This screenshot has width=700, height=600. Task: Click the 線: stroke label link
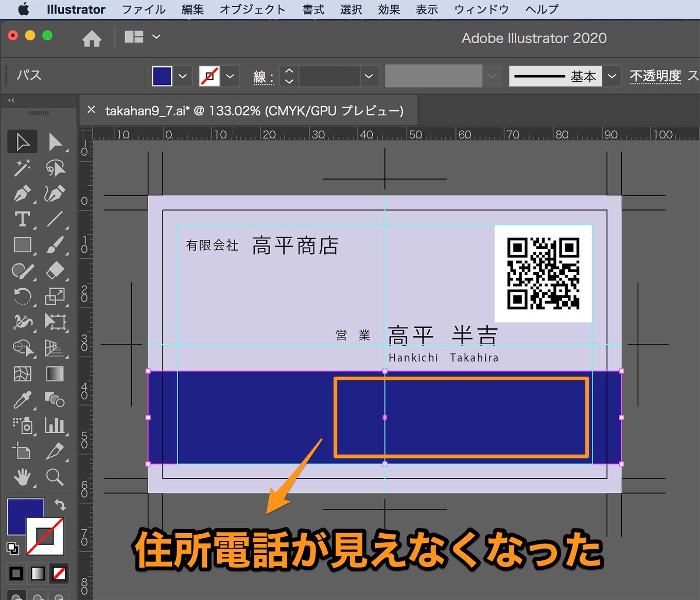pos(264,77)
